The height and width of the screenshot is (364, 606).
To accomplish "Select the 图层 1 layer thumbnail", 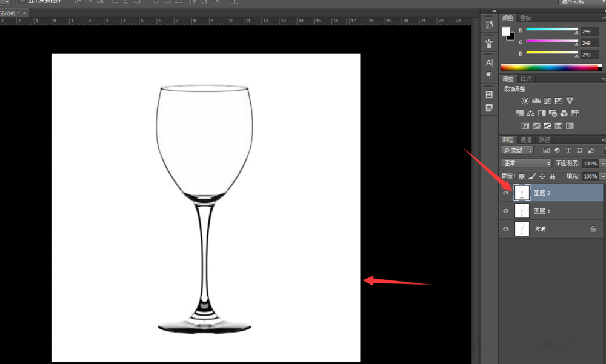I will point(521,211).
